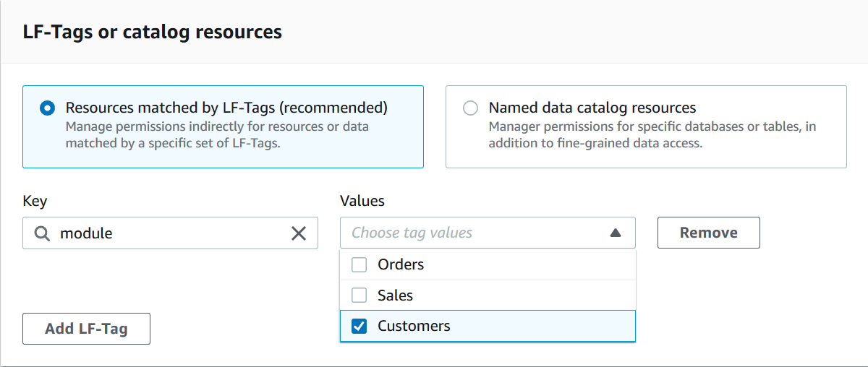Image resolution: width=868 pixels, height=367 pixels.
Task: Click the magnifier icon in the Key field
Action: (43, 233)
